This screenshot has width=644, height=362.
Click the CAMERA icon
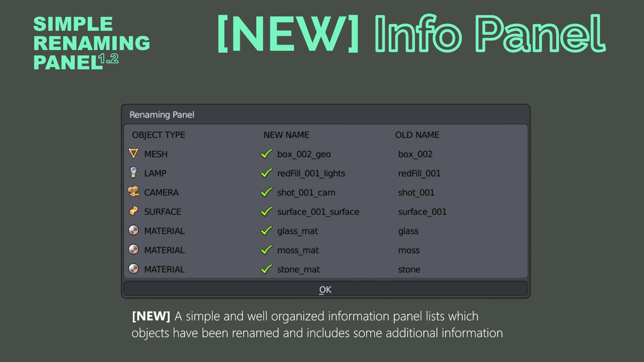pos(133,192)
